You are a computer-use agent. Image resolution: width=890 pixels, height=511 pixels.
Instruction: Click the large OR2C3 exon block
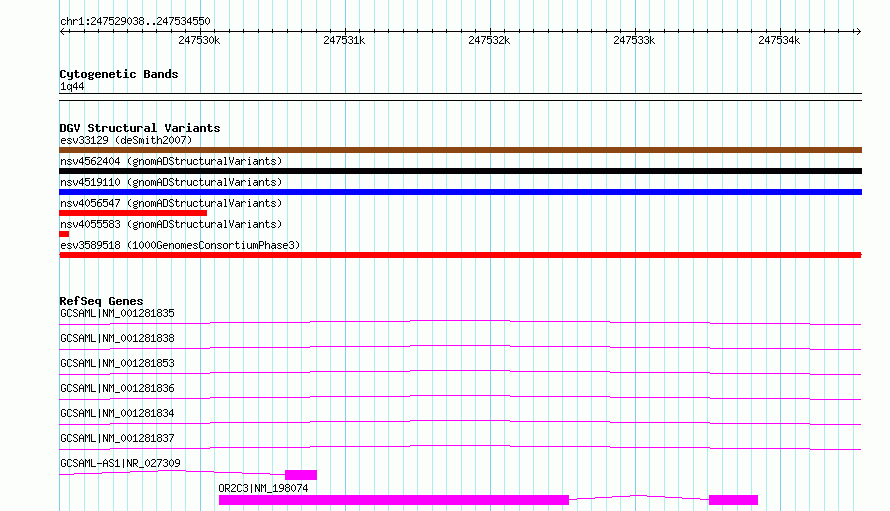coord(394,500)
